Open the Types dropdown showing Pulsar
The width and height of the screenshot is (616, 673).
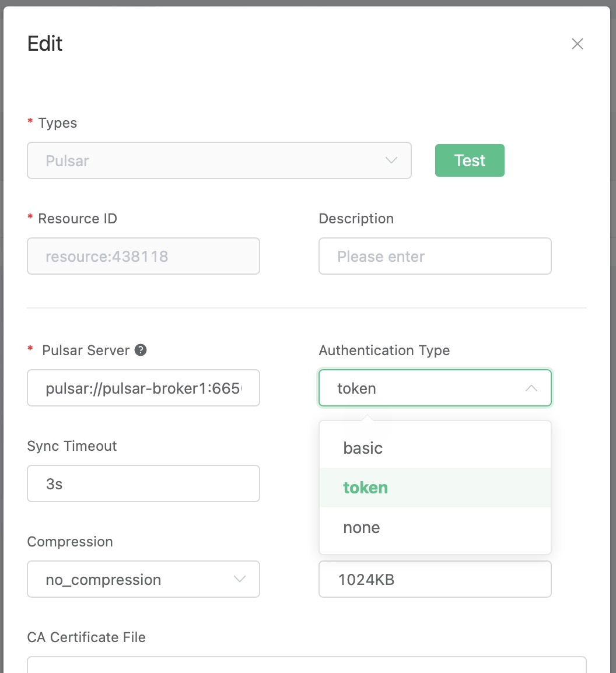tap(219, 160)
